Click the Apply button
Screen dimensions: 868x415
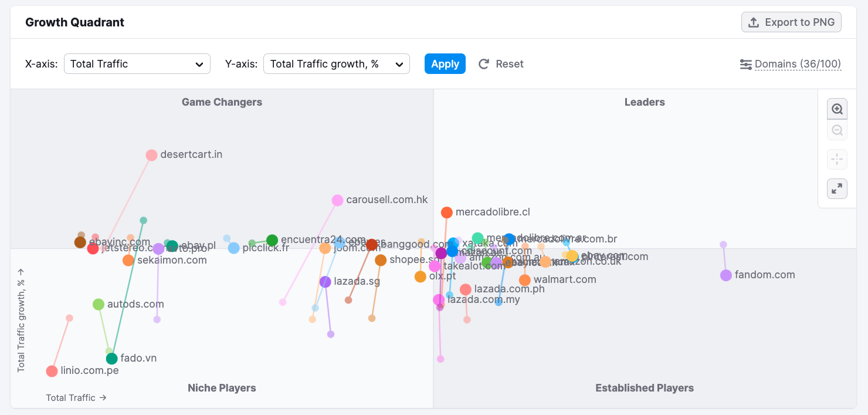[x=445, y=63]
